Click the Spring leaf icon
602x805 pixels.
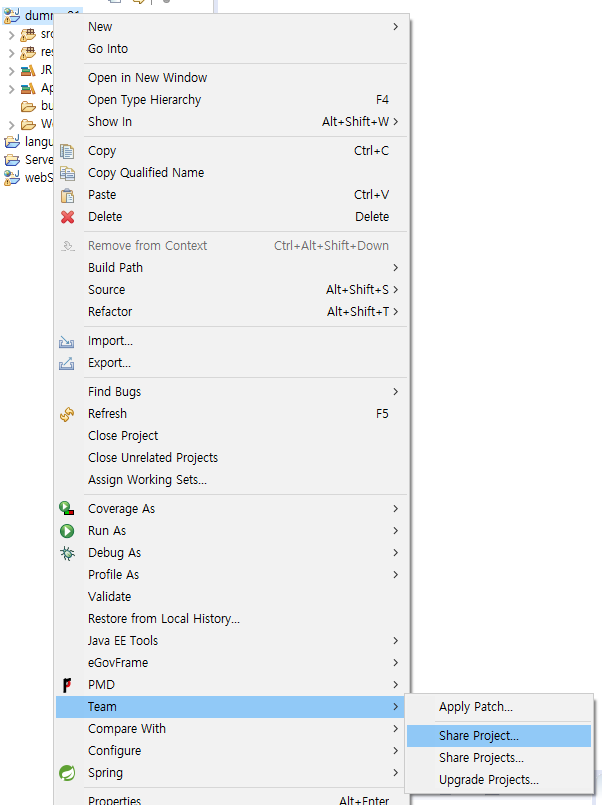(68, 773)
